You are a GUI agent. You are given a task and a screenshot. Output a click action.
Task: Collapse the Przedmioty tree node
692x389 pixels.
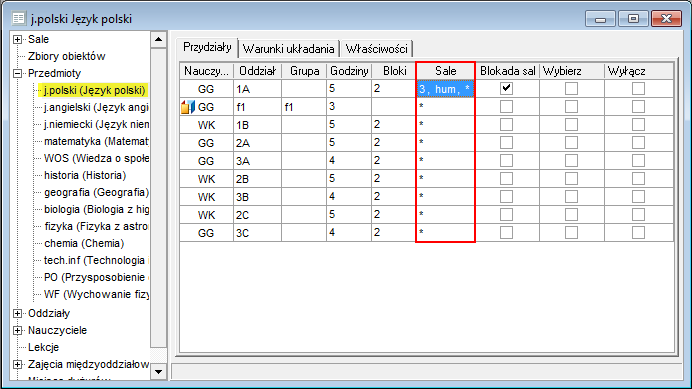[x=17, y=73]
